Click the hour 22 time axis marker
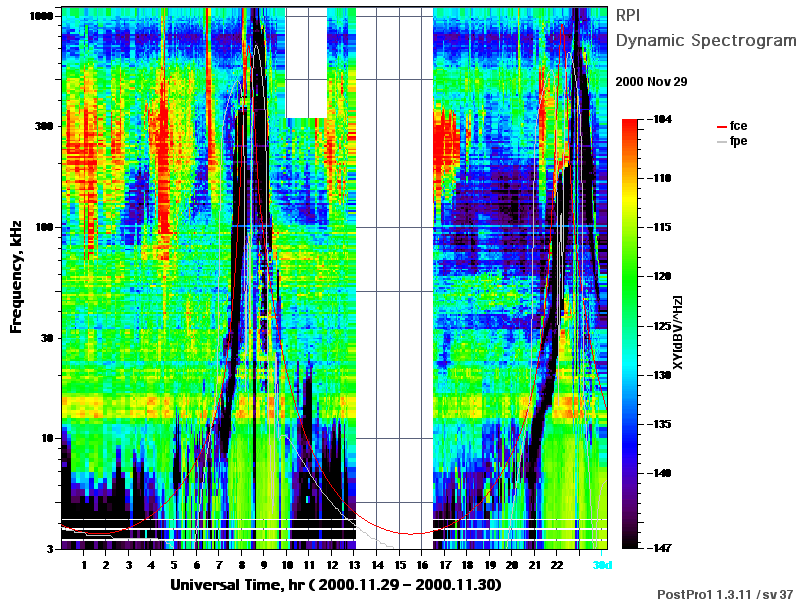800x600 pixels. pos(557,565)
